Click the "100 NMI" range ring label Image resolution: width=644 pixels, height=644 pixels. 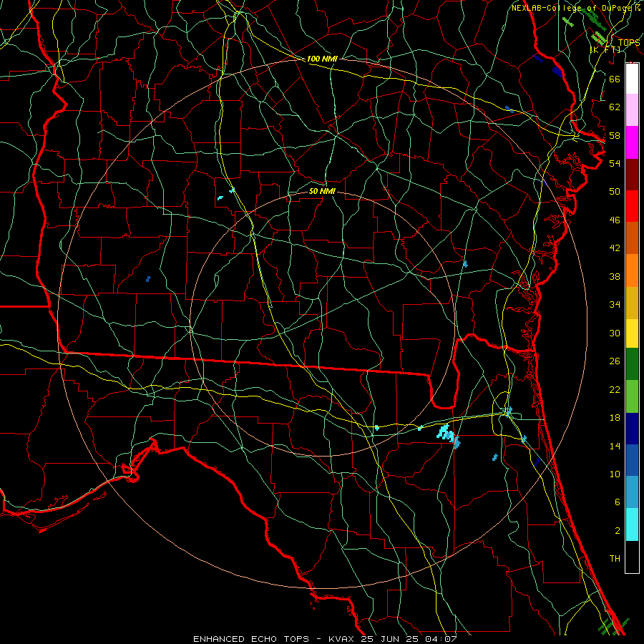(322, 59)
